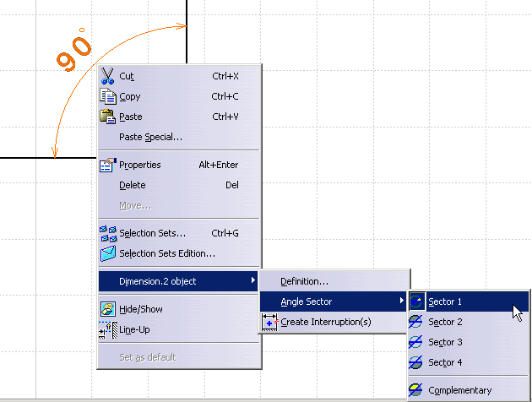This screenshot has height=402, width=532.
Task: Select Sector 1 angle option
Action: pyautogui.click(x=469, y=301)
